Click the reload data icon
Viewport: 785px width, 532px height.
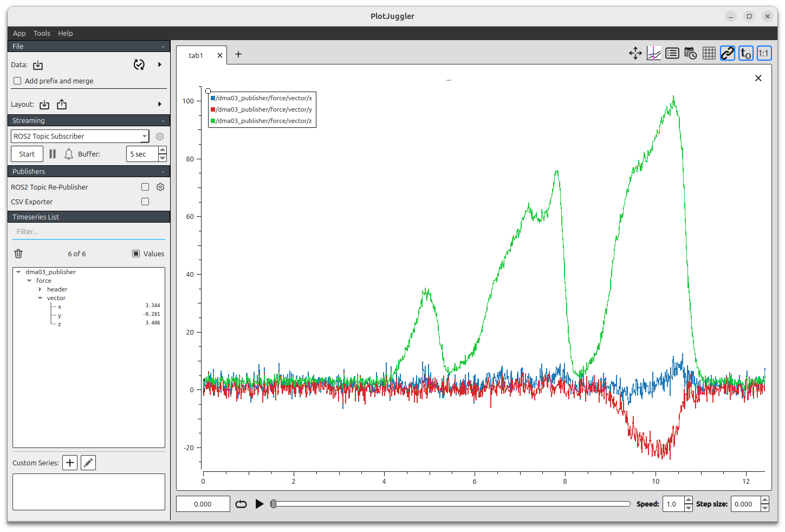pos(139,65)
